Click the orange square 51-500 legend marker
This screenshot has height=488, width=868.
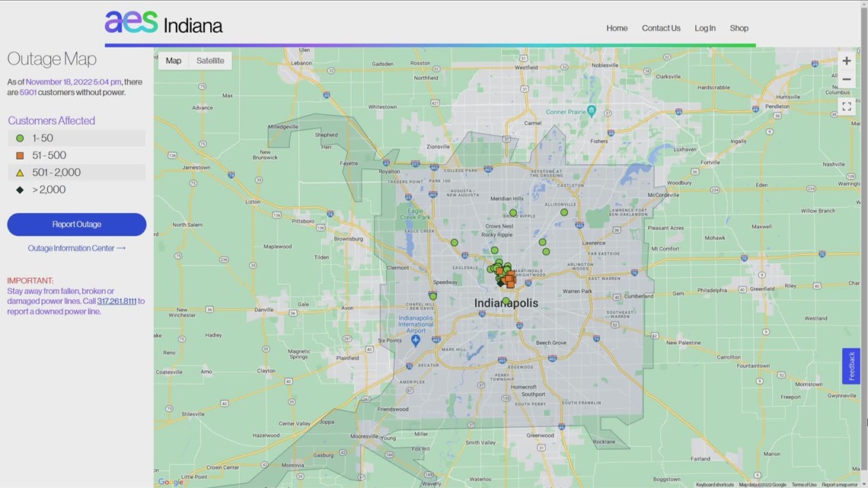click(19, 155)
